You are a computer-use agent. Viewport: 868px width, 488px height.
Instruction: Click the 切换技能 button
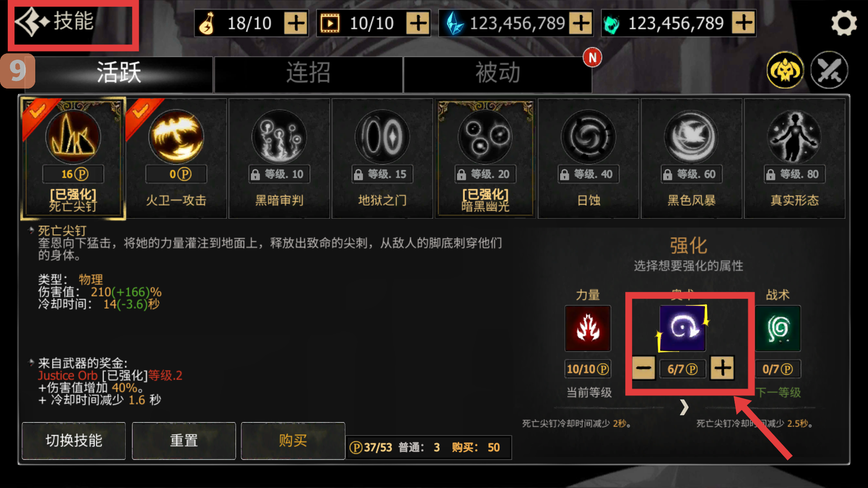tap(74, 441)
